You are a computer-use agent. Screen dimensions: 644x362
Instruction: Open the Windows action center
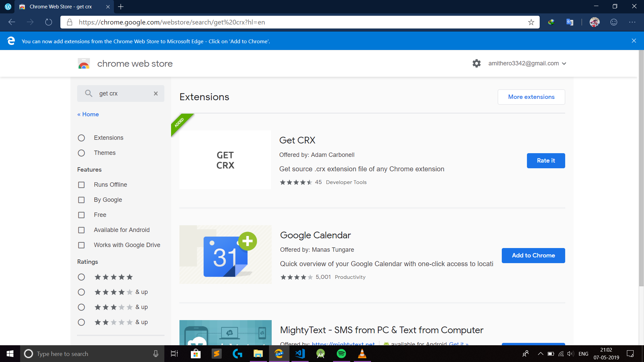pos(630,354)
